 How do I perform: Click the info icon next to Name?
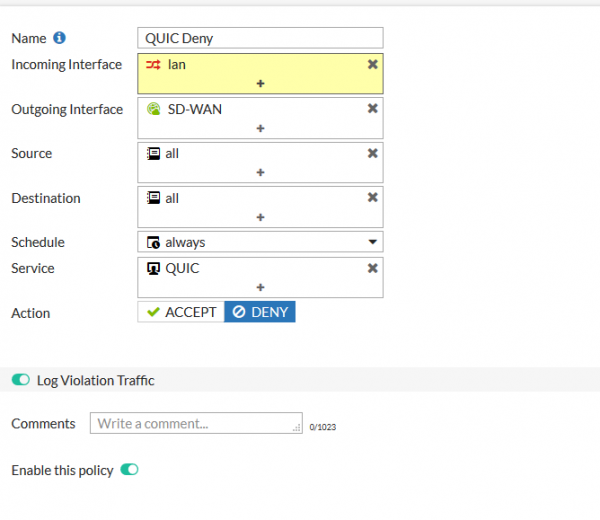[x=60, y=38]
